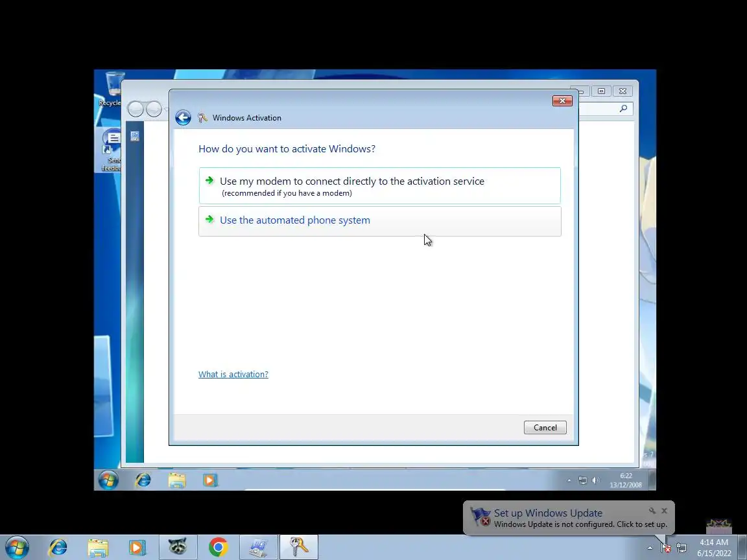
Task: Maximize the background Control Panel window
Action: click(x=602, y=91)
